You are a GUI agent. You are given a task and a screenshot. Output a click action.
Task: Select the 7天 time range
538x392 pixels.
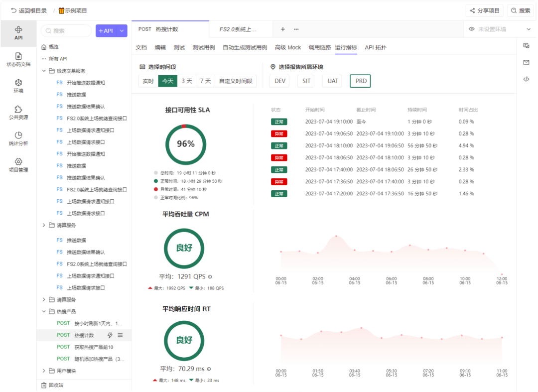(205, 81)
